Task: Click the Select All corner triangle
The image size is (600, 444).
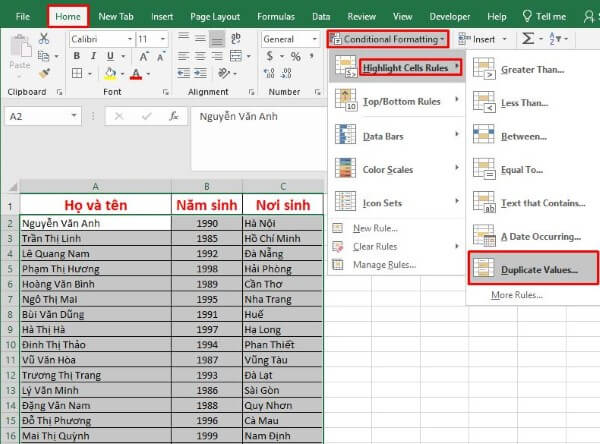Action: point(13,187)
